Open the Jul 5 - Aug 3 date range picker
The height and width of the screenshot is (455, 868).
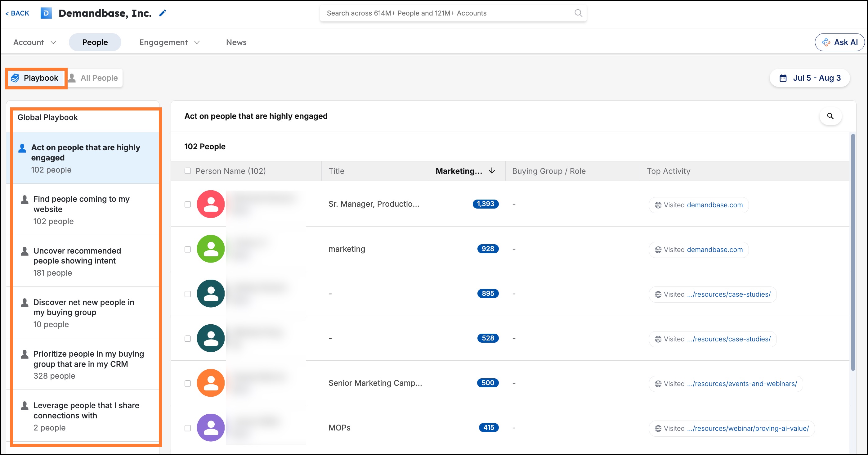(810, 78)
